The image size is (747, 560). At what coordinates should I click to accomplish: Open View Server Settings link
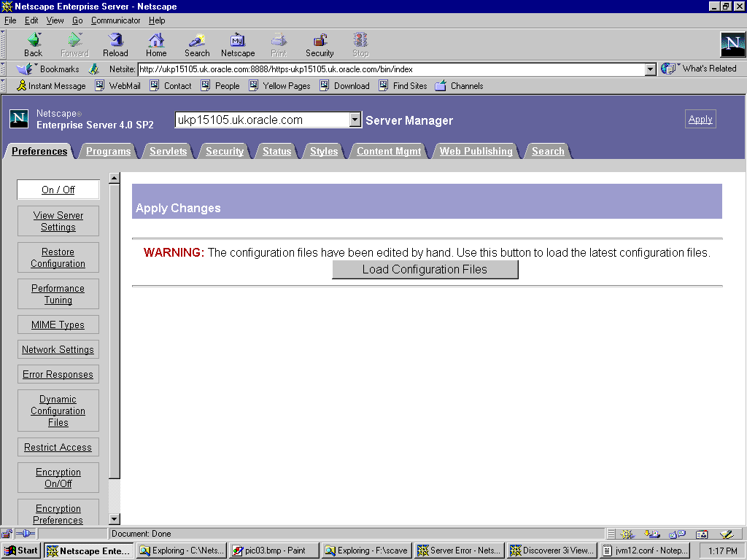[58, 221]
